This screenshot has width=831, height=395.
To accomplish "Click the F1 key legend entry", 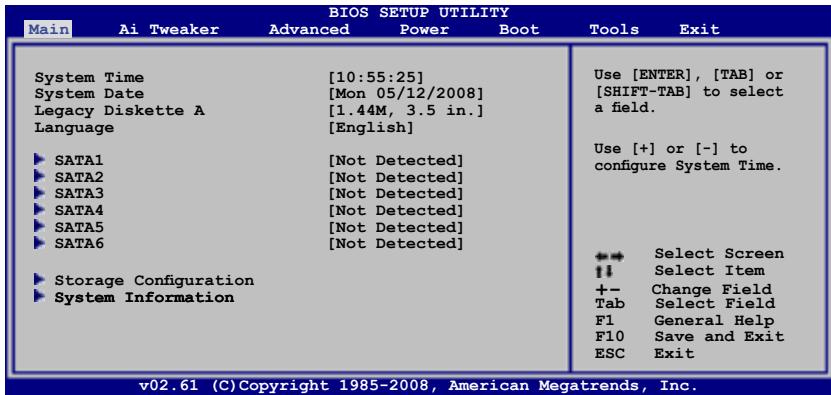I will pos(605,321).
